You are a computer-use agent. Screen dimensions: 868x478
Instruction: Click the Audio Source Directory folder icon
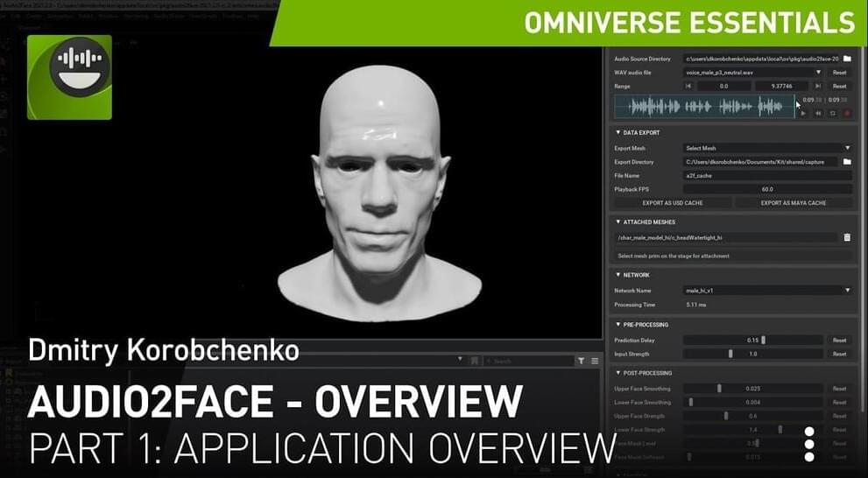click(x=847, y=59)
